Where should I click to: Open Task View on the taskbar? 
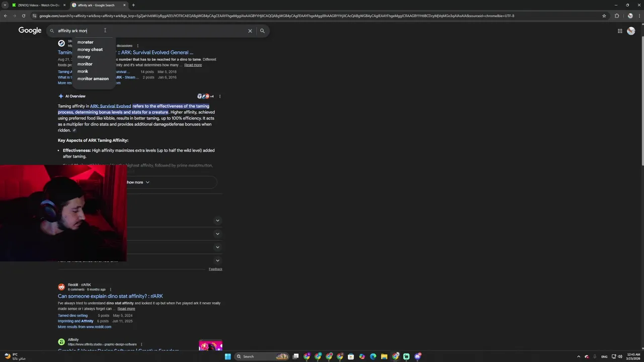point(296,356)
